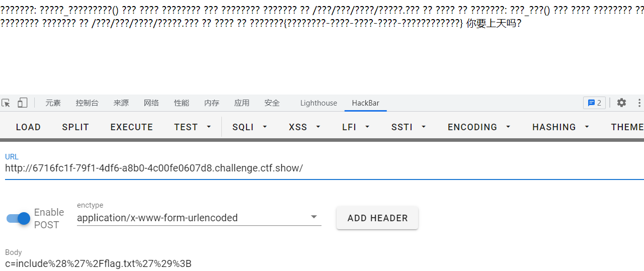644x271 pixels.
Task: Open the console messages issues badge
Action: [x=594, y=103]
